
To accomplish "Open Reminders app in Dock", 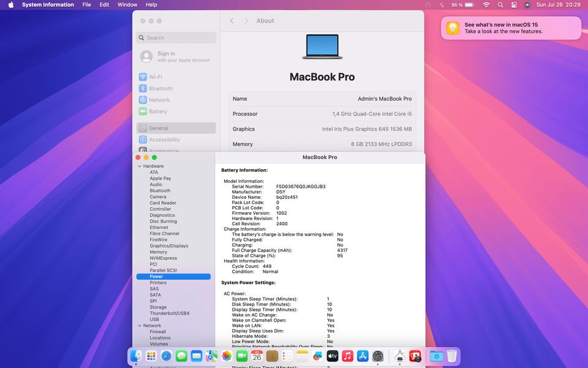I will (x=287, y=356).
